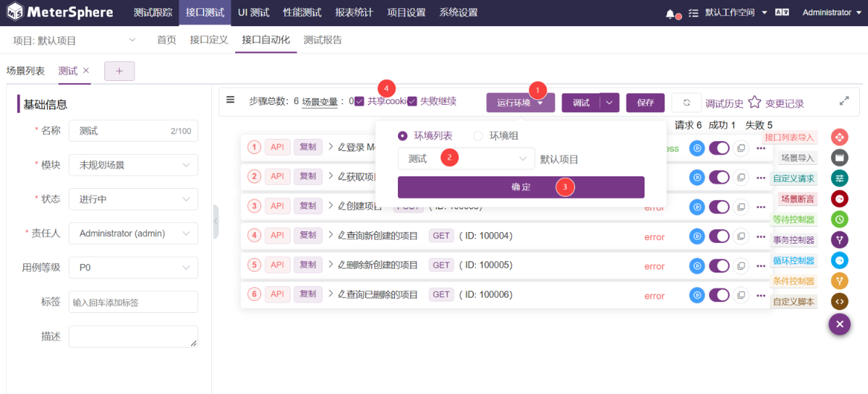Image resolution: width=868 pixels, height=394 pixels.
Task: Open the 责任人 dropdown
Action: click(133, 234)
